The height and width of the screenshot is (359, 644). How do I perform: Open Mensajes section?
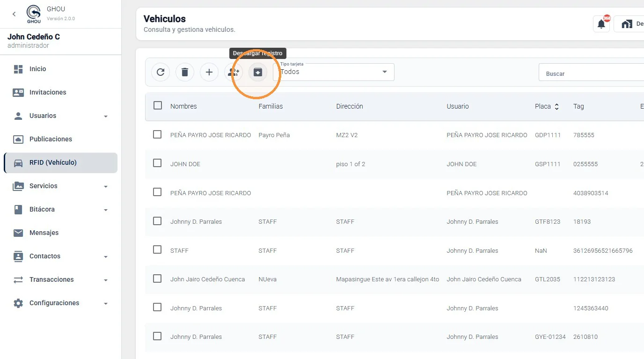44,233
